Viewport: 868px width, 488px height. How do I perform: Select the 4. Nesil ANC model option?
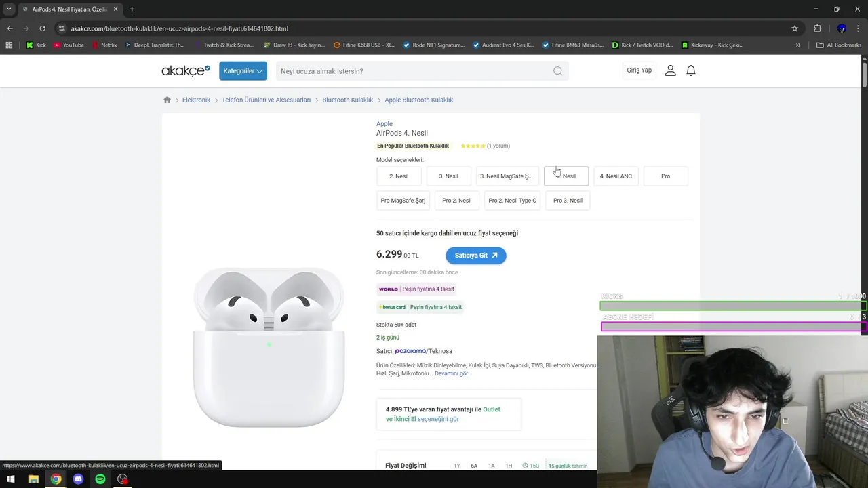click(x=616, y=176)
